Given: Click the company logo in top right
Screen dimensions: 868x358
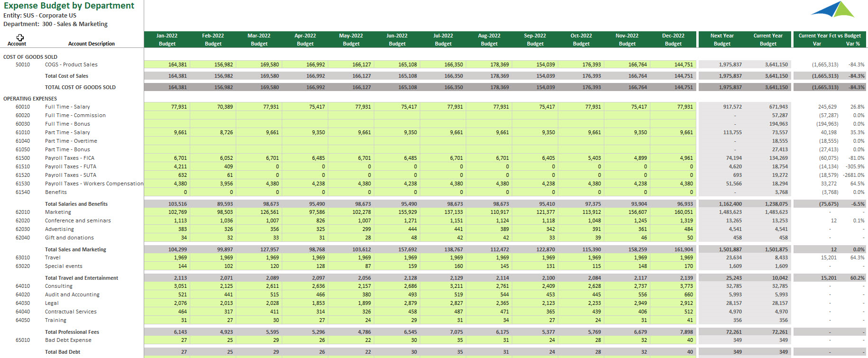Looking at the screenshot, I should pos(833,9).
